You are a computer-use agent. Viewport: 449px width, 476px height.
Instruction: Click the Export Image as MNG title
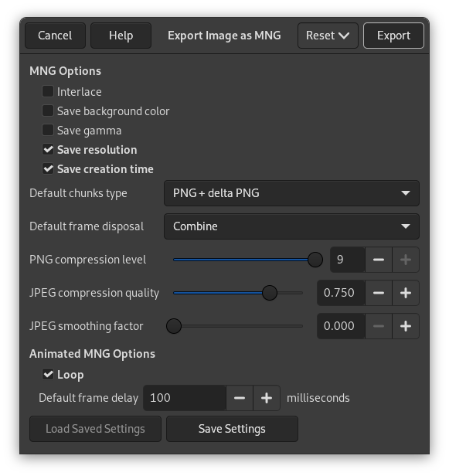point(224,36)
